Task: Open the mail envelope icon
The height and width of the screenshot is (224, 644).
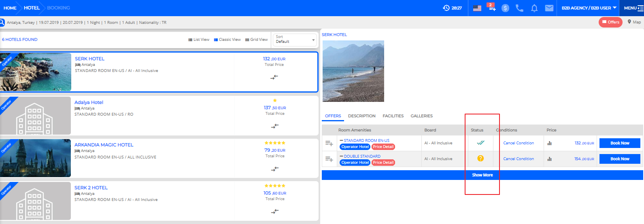Action: pos(549,8)
